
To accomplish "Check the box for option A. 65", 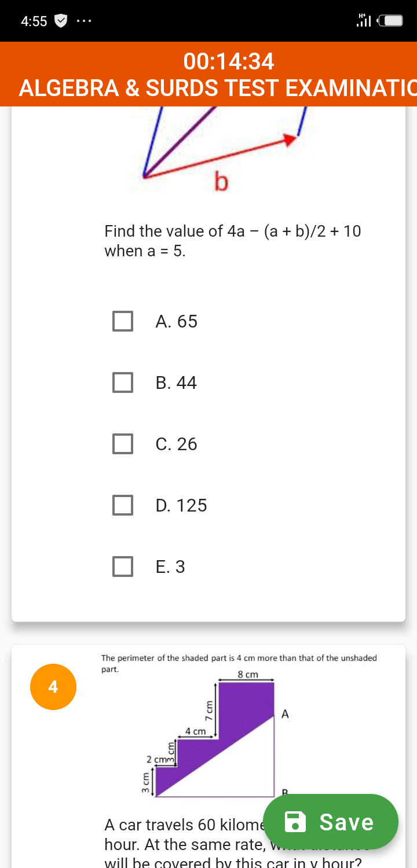I will click(122, 321).
